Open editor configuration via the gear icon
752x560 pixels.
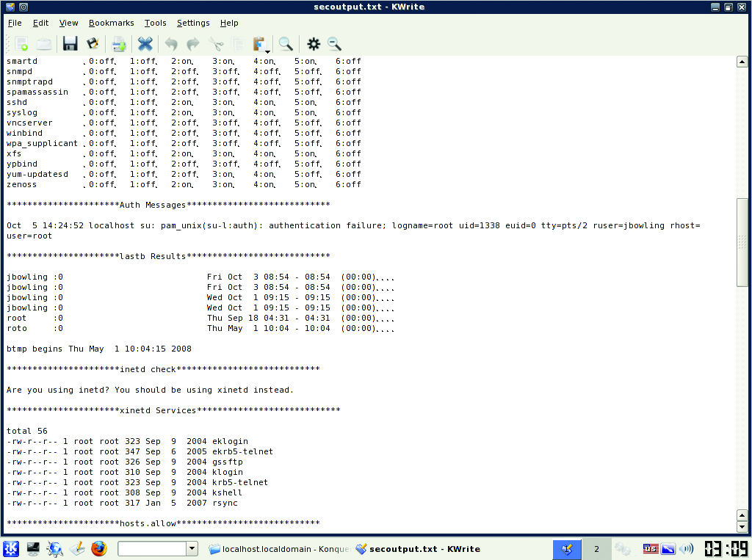click(314, 44)
